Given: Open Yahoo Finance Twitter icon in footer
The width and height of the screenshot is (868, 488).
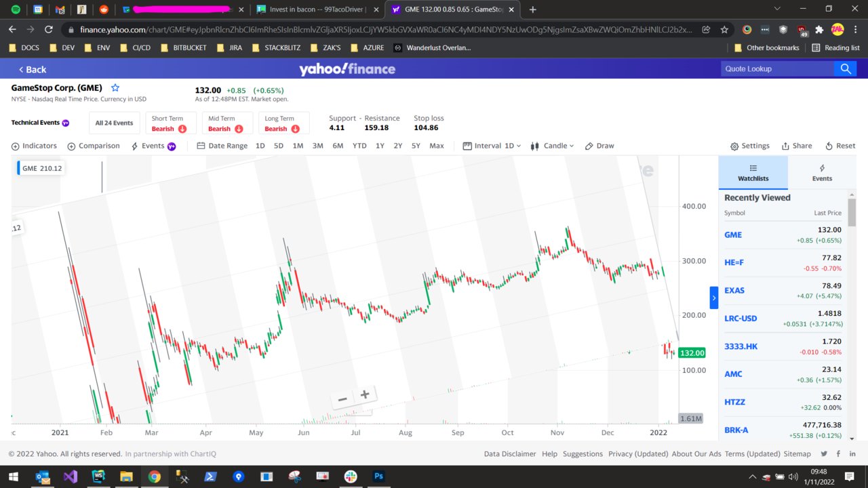Looking at the screenshot, I should coord(824,454).
